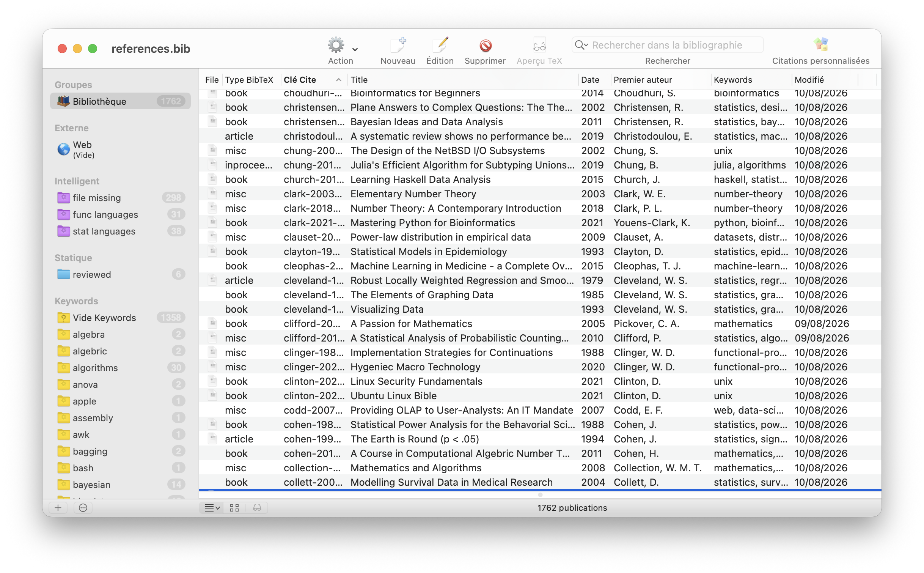Click file icon for Implementation Strategies for Continuations
This screenshot has width=924, height=573.
point(213,352)
